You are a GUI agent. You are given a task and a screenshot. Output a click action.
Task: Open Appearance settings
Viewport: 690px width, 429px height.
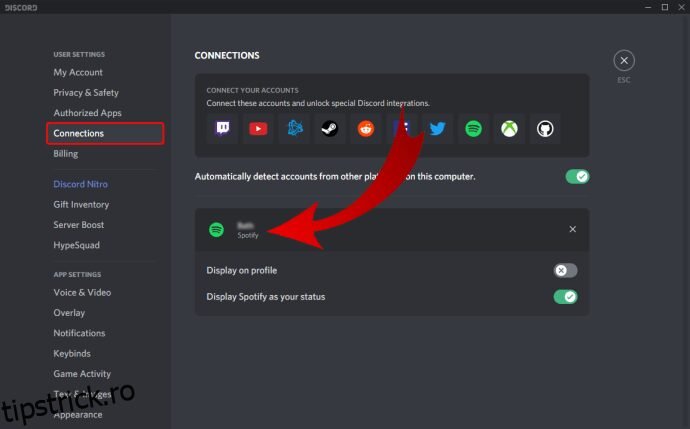pos(78,414)
